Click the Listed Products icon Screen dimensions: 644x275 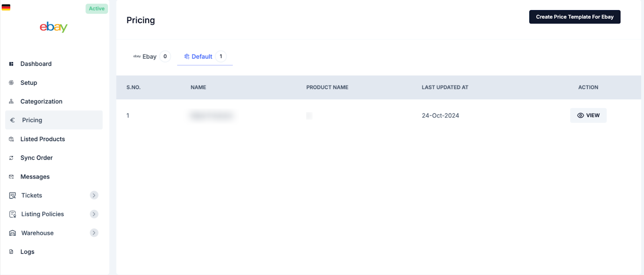(x=11, y=139)
